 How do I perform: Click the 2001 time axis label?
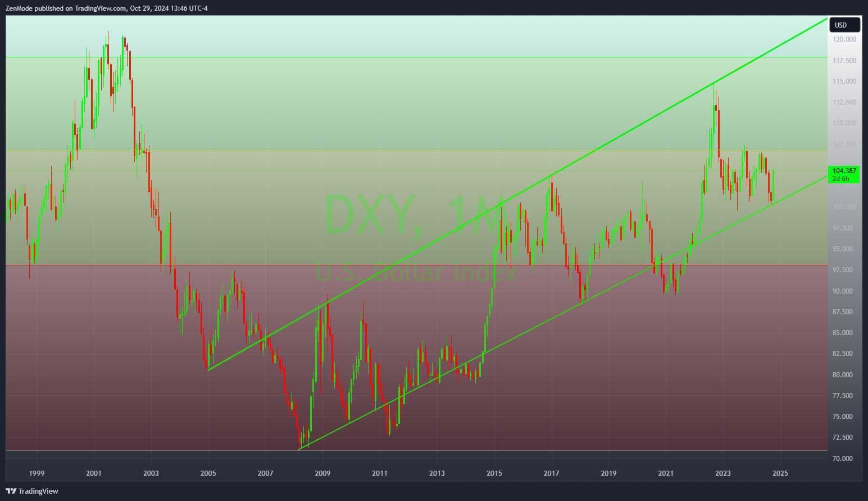(94, 473)
